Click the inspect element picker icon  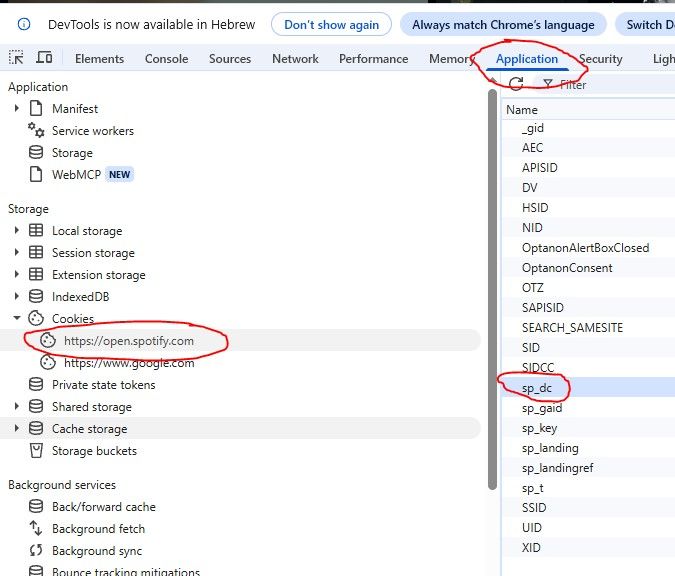click(x=16, y=58)
